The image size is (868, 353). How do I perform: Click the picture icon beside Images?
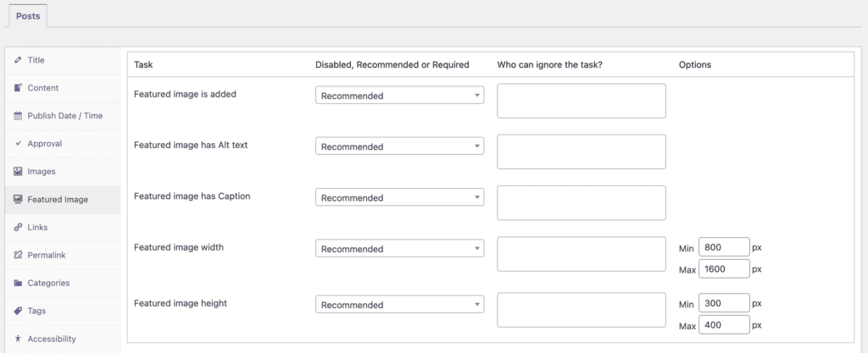(x=18, y=171)
